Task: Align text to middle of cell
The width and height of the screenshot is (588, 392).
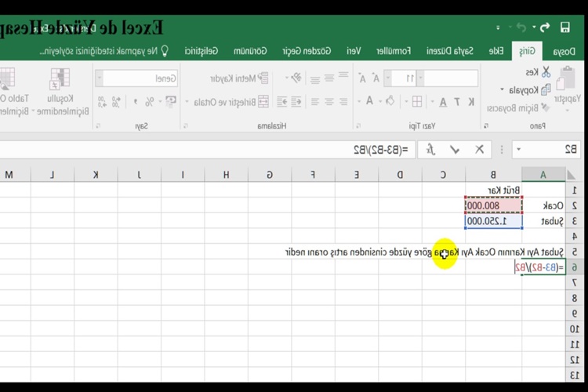Action: (329, 78)
